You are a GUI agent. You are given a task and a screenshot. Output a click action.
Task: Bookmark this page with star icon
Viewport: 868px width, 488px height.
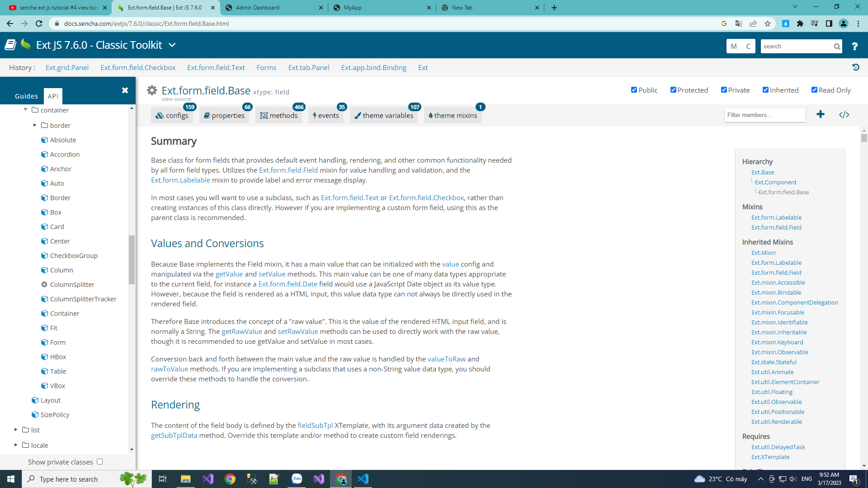768,23
